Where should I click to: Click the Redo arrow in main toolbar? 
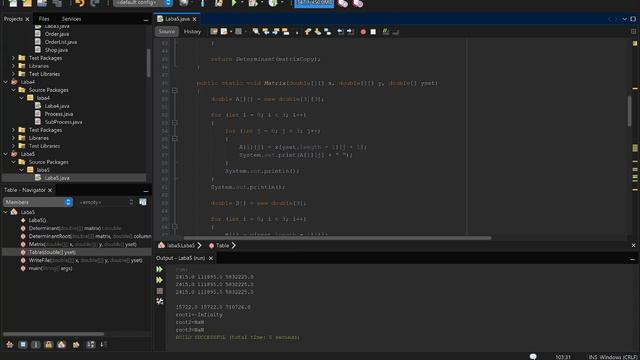pyautogui.click(x=95, y=3)
